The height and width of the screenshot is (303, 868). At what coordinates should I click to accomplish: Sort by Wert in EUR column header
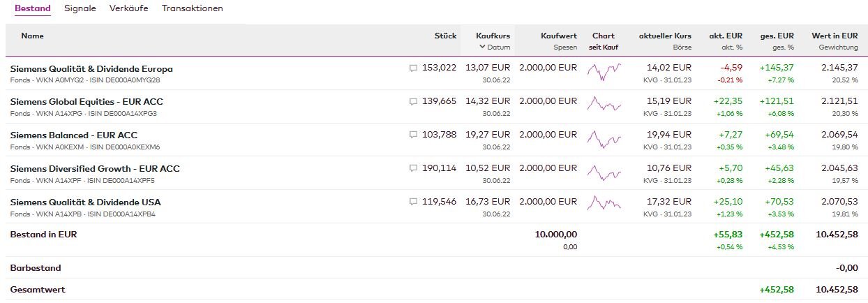tap(835, 36)
